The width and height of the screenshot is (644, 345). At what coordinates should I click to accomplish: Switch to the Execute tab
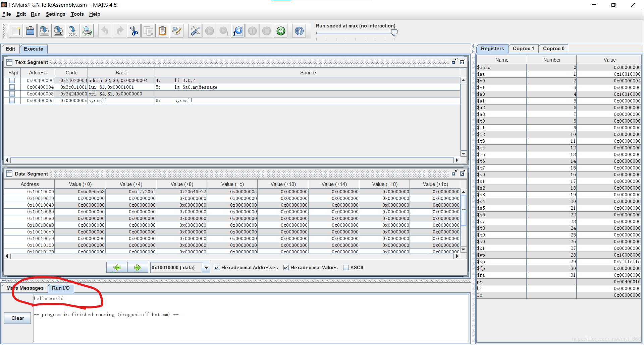(x=34, y=49)
